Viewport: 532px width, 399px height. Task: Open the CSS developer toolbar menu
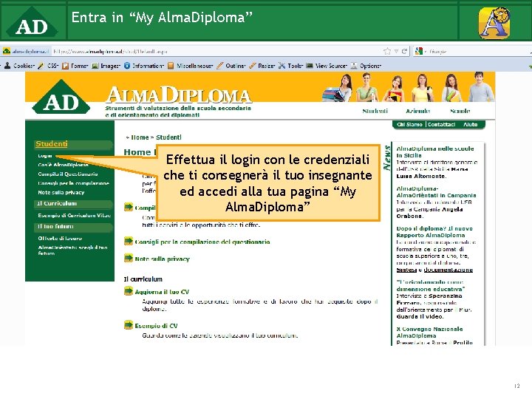tap(49, 66)
